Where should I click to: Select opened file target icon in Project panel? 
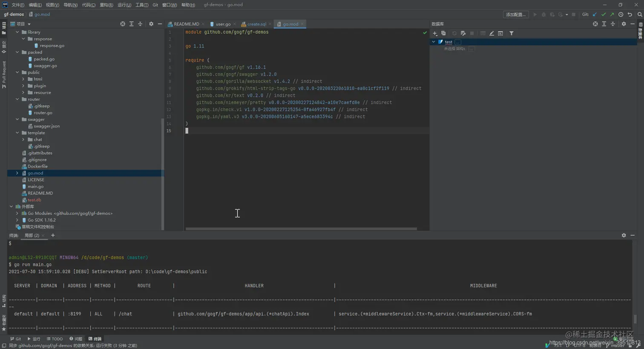click(x=123, y=24)
